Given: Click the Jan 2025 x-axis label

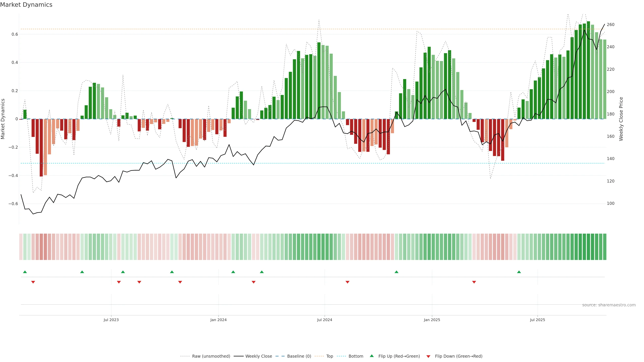Looking at the screenshot, I should 432,320.
